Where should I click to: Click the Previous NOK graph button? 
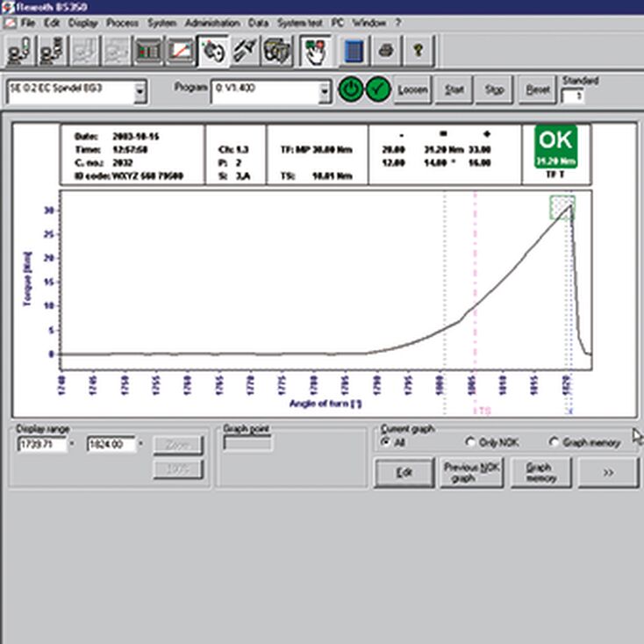(471, 473)
